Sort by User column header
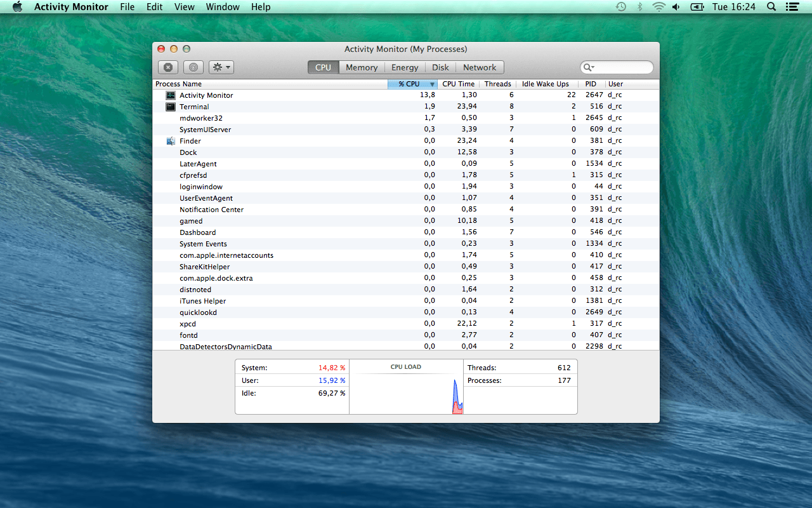The height and width of the screenshot is (508, 812). click(x=632, y=84)
